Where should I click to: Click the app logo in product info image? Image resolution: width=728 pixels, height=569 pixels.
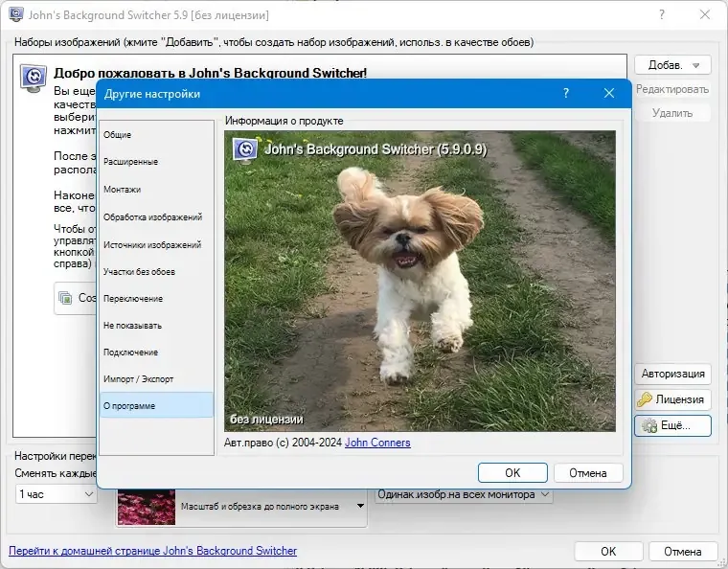click(x=245, y=149)
